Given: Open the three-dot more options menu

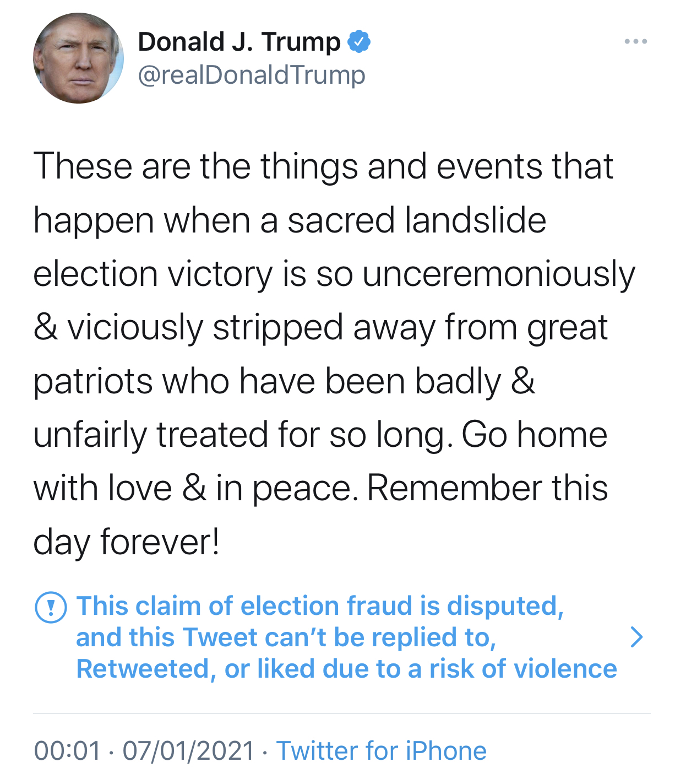Looking at the screenshot, I should (636, 41).
